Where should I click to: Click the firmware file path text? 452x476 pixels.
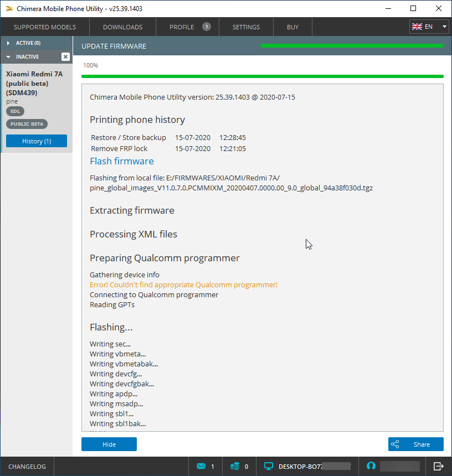231,183
